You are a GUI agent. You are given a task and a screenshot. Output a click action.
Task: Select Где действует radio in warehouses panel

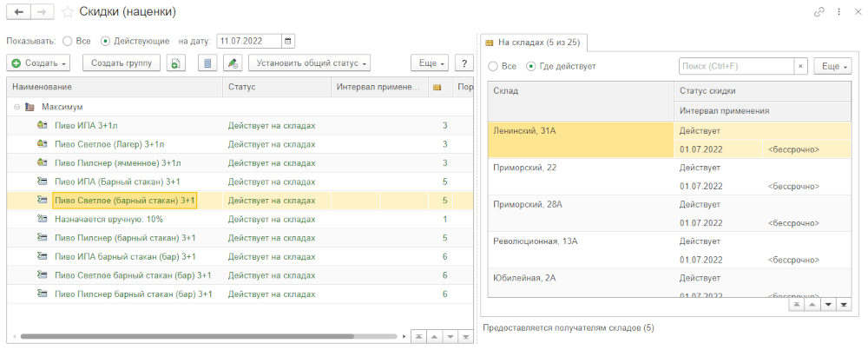pos(531,66)
